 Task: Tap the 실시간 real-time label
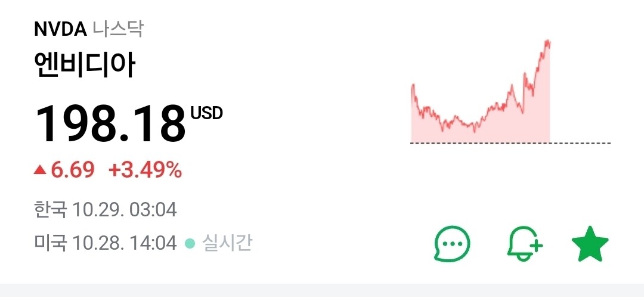(227, 243)
